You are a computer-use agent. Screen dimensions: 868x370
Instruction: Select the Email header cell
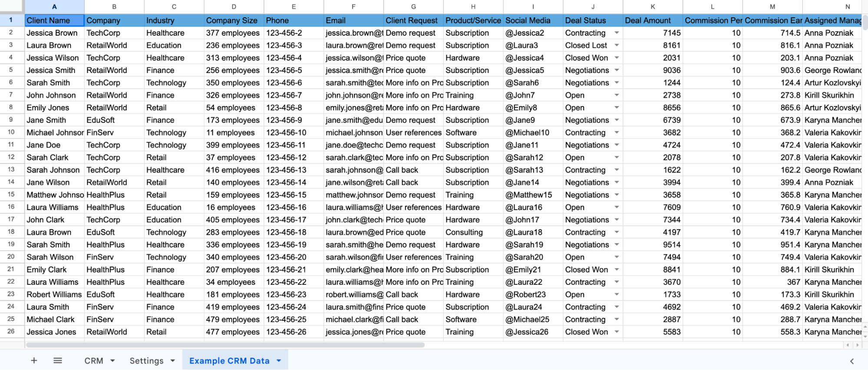point(353,20)
